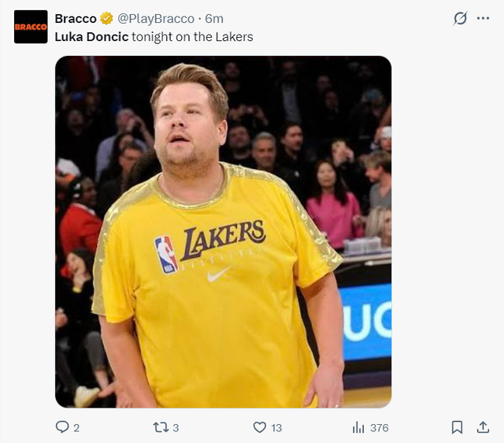This screenshot has height=443, width=504.
Task: Enlarge the attached tweet photo
Action: pyautogui.click(x=223, y=231)
